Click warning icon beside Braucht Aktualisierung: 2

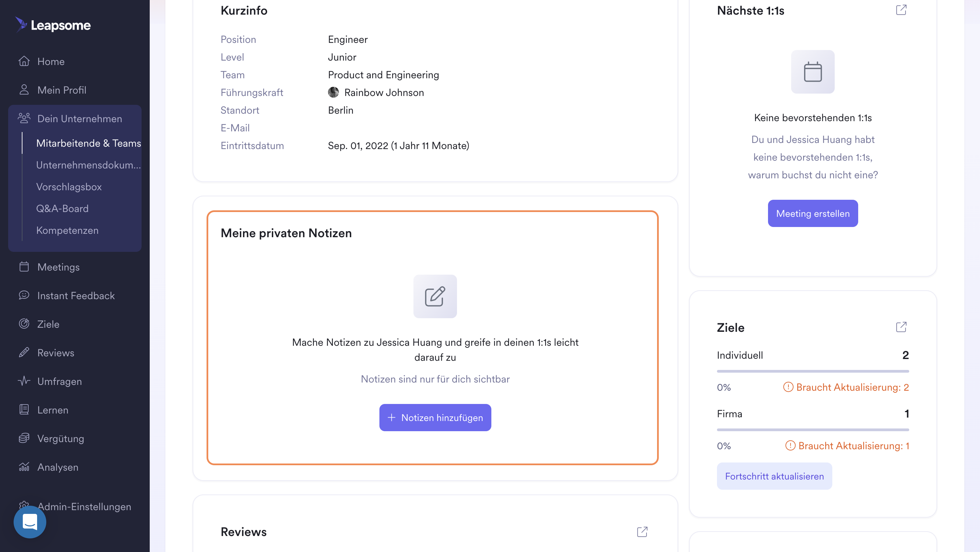[x=788, y=387]
